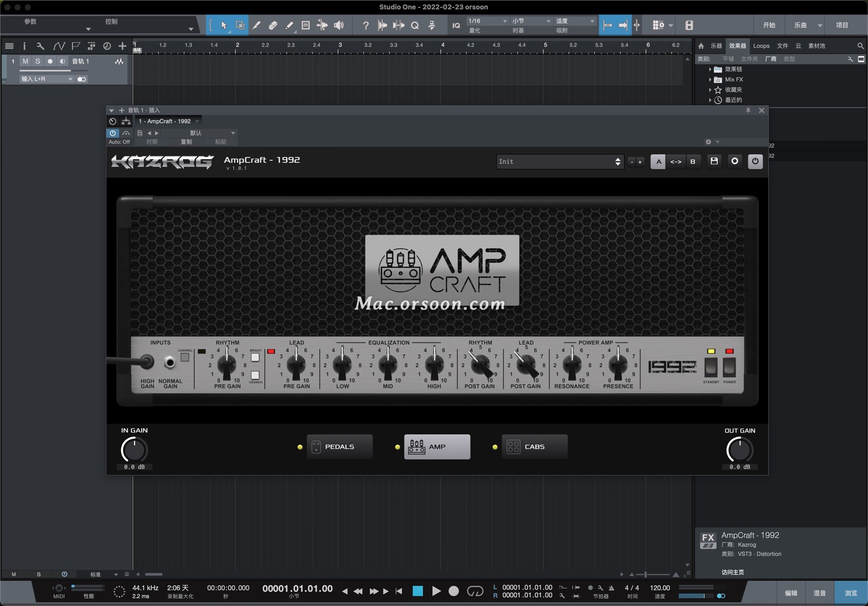Screen dimensions: 868x606
Task: Select the Listen speaker tool
Action: click(339, 25)
